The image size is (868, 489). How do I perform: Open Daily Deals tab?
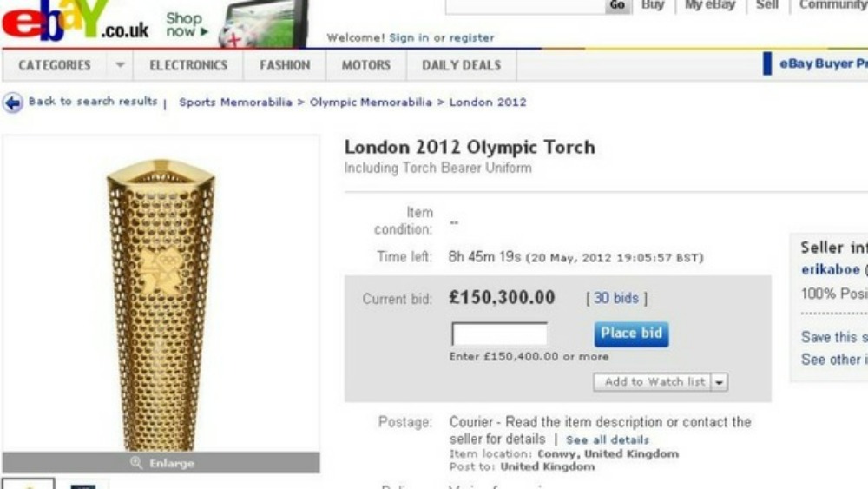[461, 65]
